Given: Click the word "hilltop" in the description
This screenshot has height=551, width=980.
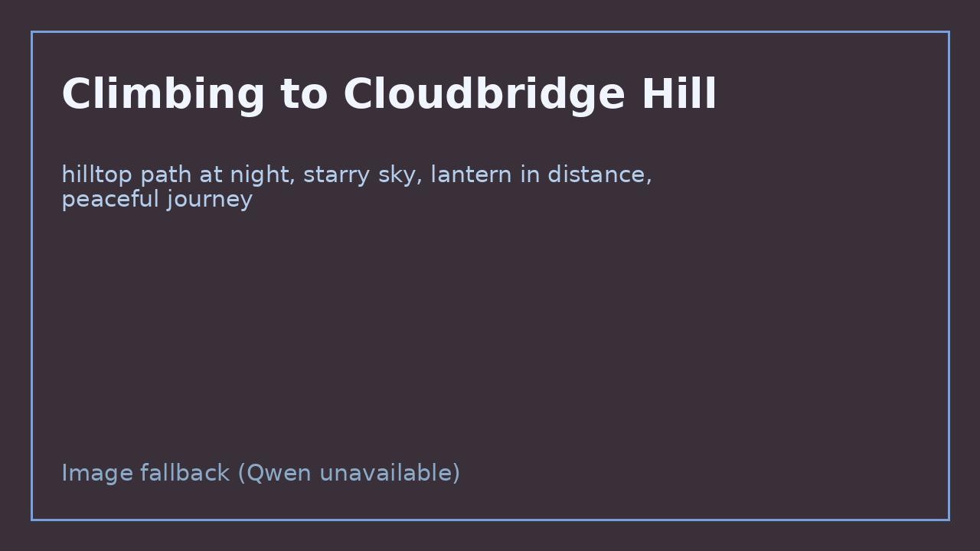Looking at the screenshot, I should pyautogui.click(x=97, y=174).
